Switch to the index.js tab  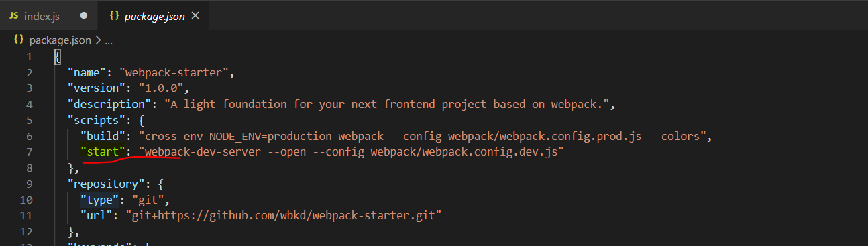48,15
